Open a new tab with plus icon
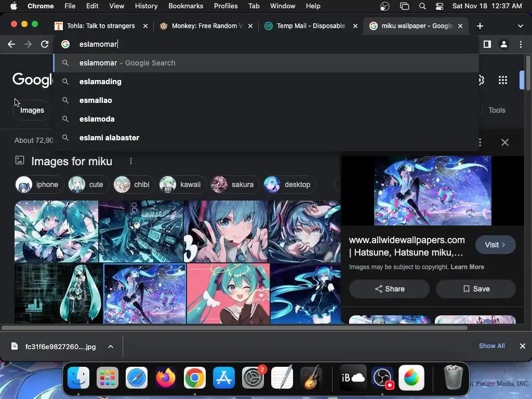The height and width of the screenshot is (399, 532). [480, 26]
